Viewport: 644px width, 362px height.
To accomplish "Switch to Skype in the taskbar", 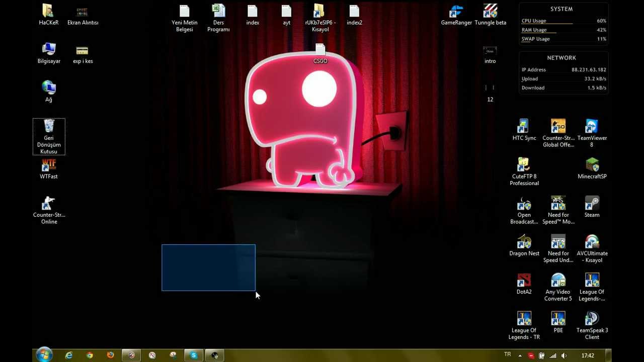I will pyautogui.click(x=194, y=355).
